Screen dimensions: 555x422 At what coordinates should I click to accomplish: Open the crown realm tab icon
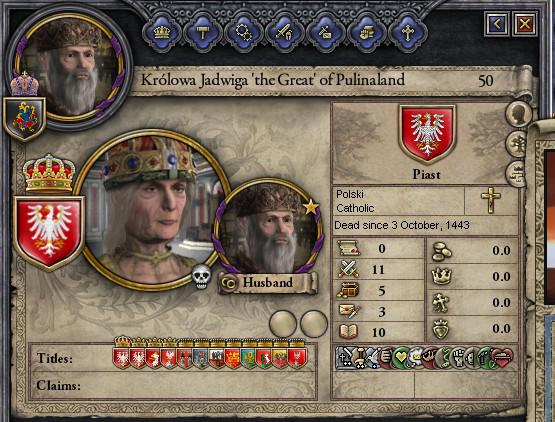162,33
